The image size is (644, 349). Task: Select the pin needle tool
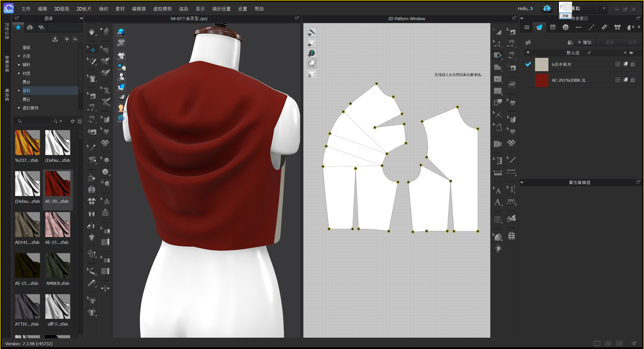[92, 147]
